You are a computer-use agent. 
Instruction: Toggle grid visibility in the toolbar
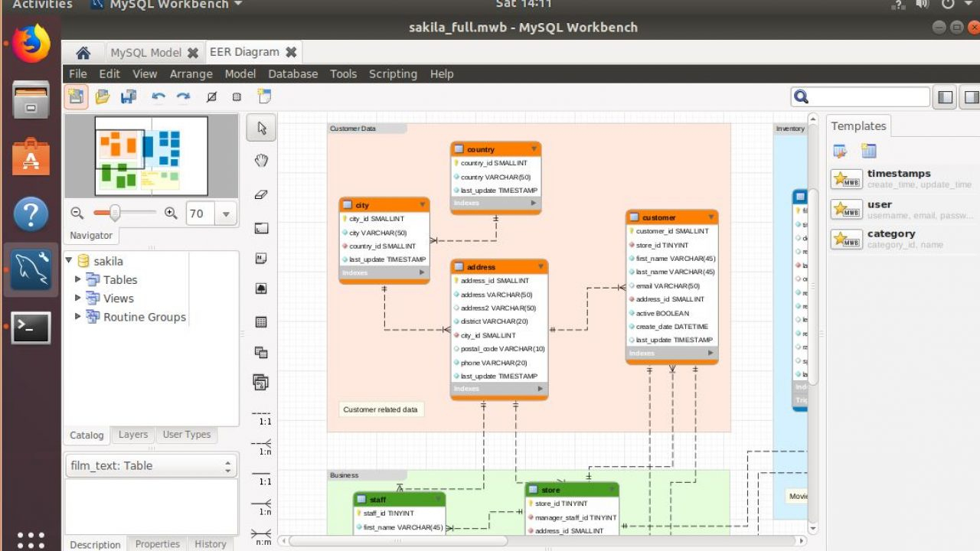click(212, 97)
